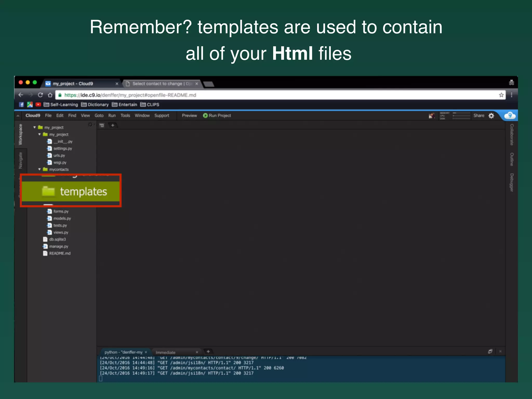
Task: Open the Facebook bookmark icon
Action: (21, 104)
